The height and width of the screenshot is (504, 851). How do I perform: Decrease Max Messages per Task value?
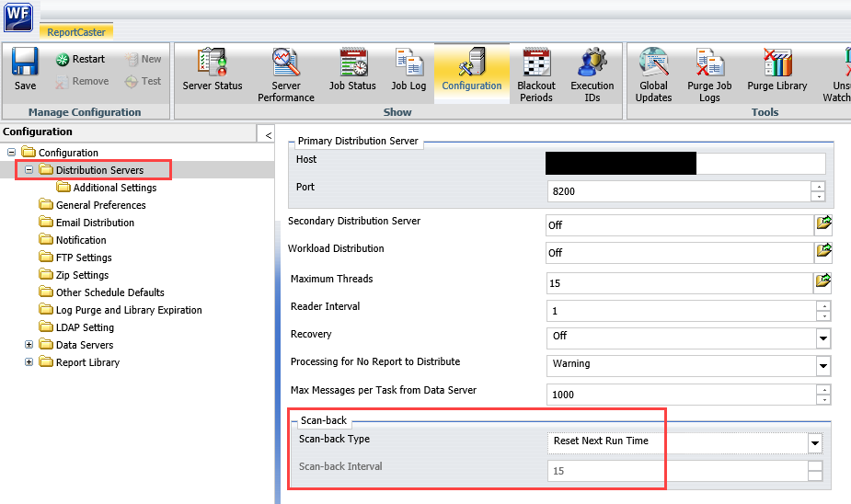coord(824,400)
